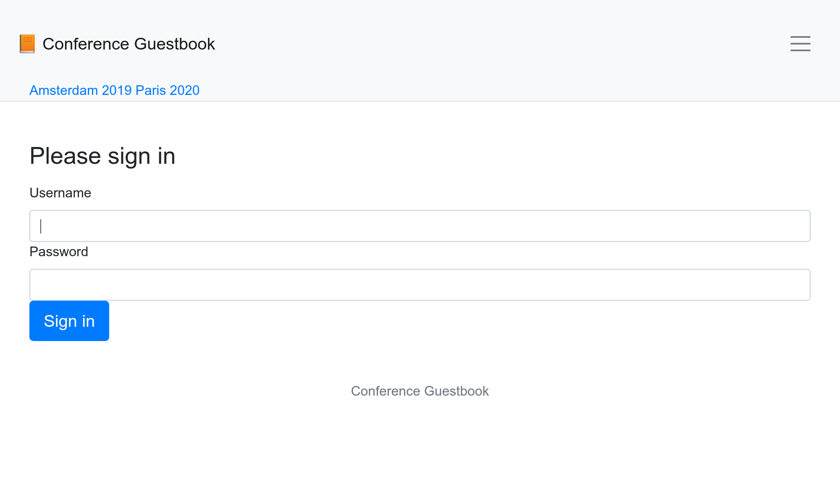Focus the Password text field
Screen dimensions: 840x504
pyautogui.click(x=420, y=285)
